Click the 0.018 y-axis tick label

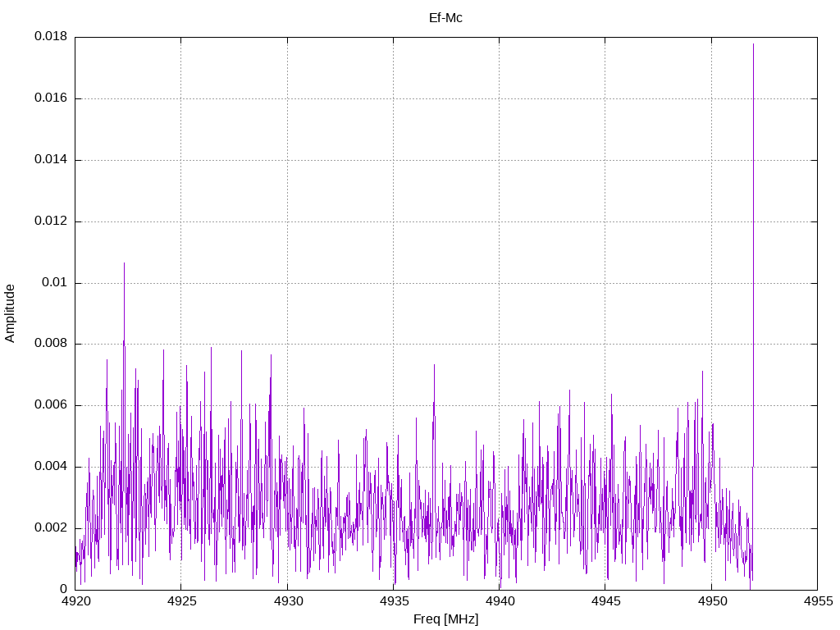[50, 37]
